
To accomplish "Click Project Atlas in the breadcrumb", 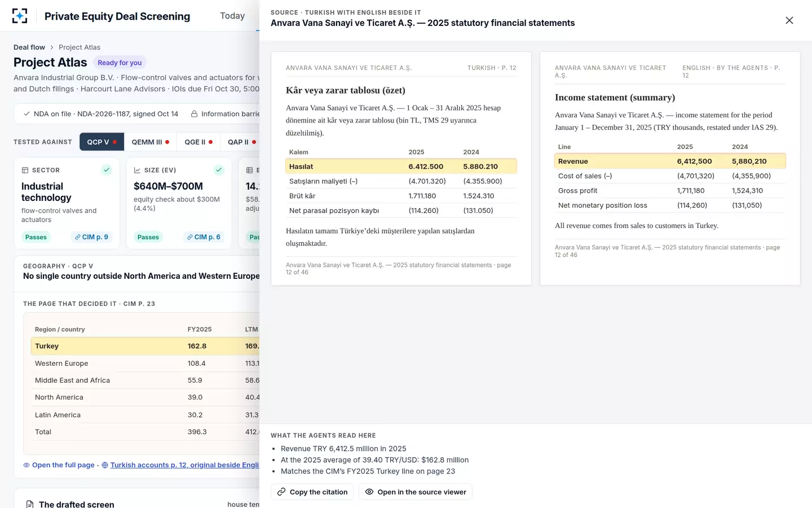I will click(x=80, y=47).
